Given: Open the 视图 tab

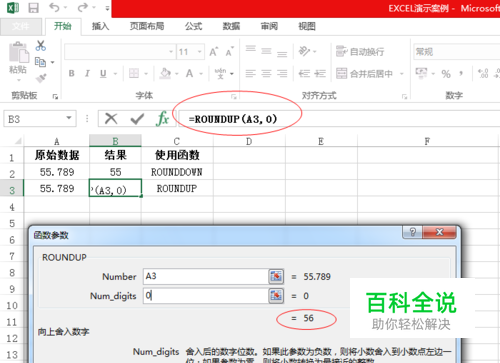Looking at the screenshot, I should 307,26.
